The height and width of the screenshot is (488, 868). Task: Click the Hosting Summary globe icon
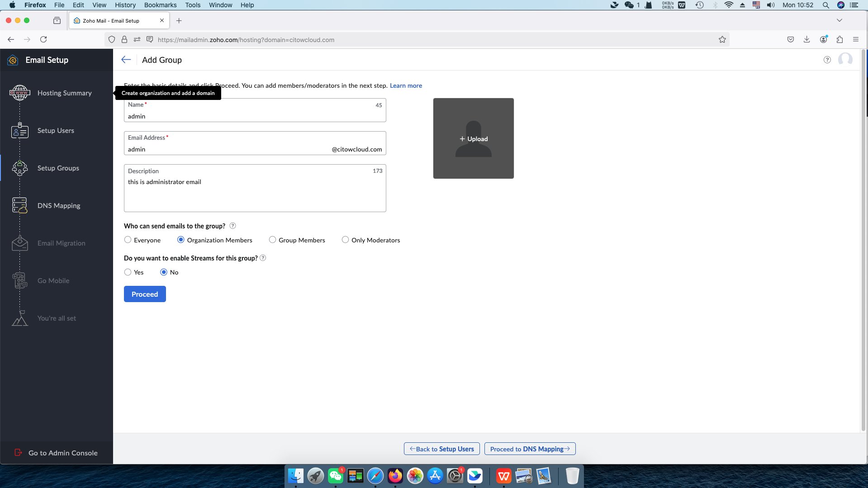click(x=20, y=93)
